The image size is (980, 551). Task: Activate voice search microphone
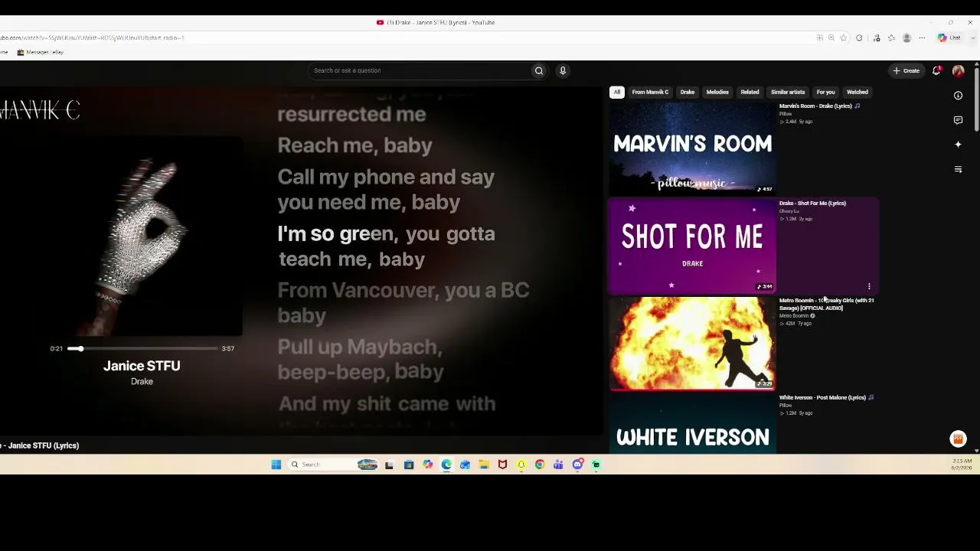[563, 70]
